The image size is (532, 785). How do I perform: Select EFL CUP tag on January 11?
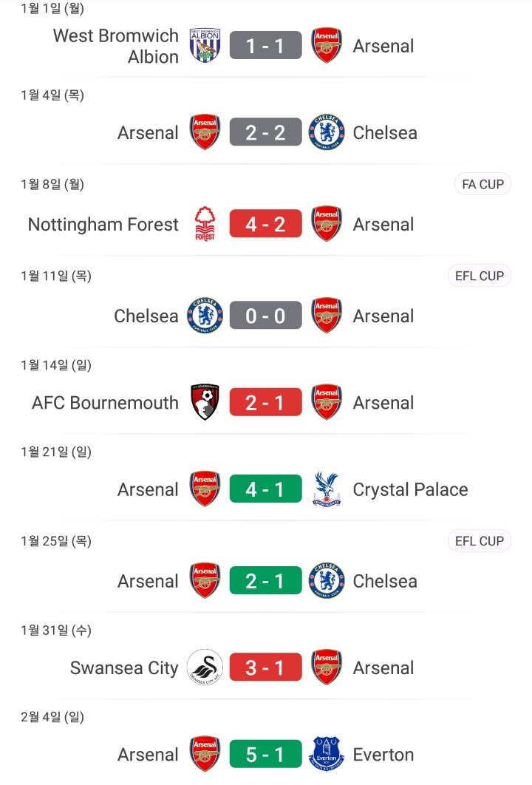(x=480, y=276)
